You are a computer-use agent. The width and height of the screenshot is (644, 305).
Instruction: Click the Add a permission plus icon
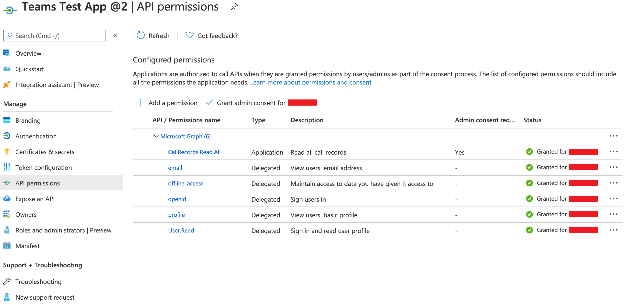(x=141, y=102)
